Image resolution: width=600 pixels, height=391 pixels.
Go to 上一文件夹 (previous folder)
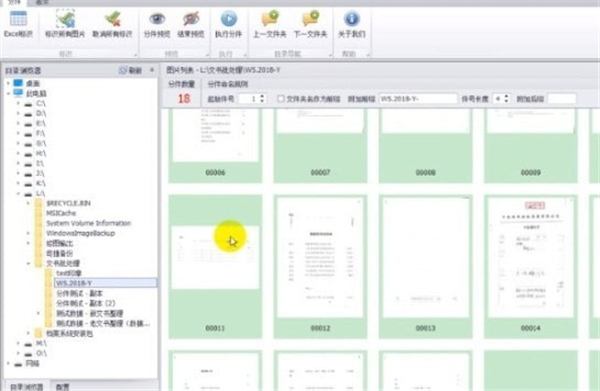(270, 24)
